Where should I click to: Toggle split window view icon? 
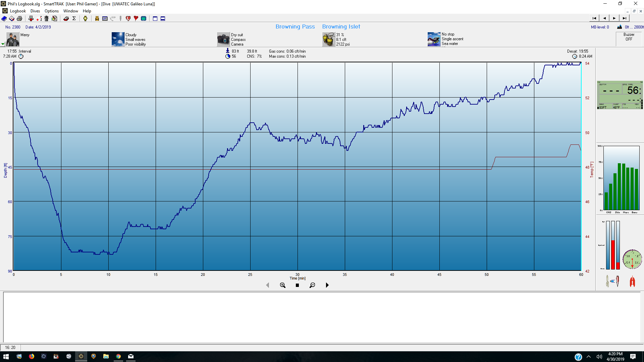[x=163, y=18]
